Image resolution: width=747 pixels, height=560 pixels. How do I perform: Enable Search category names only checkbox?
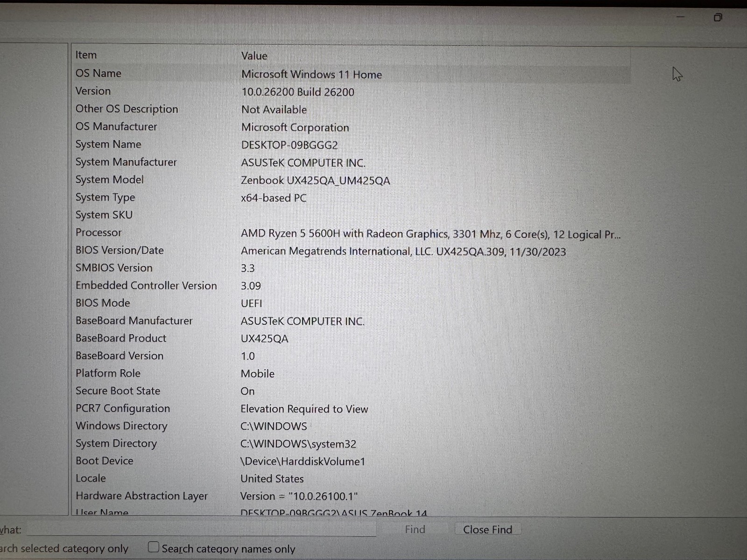tap(154, 547)
